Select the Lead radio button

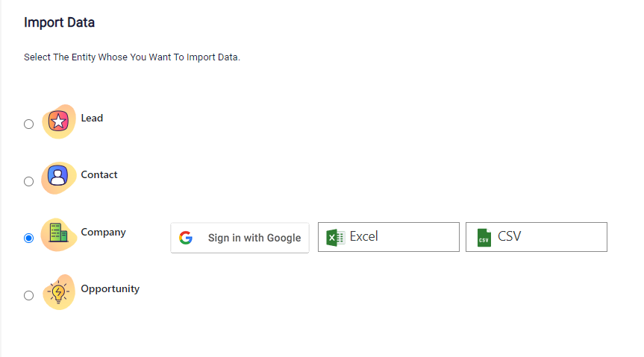(29, 124)
